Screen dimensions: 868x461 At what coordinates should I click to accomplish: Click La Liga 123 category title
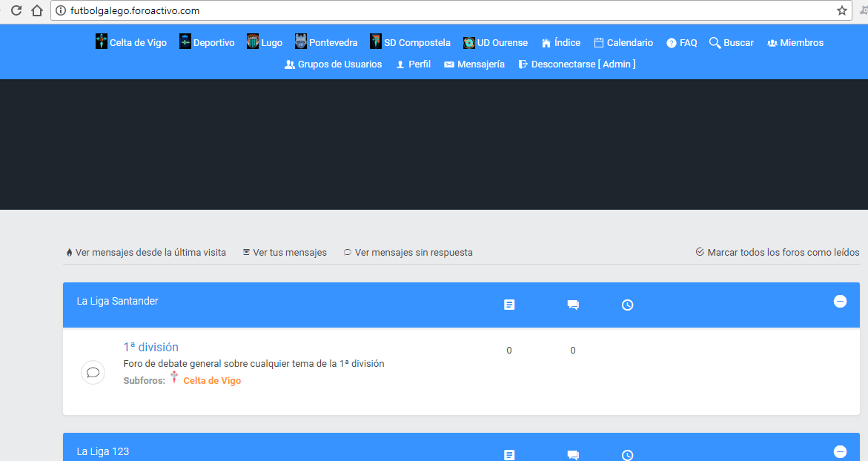[102, 451]
